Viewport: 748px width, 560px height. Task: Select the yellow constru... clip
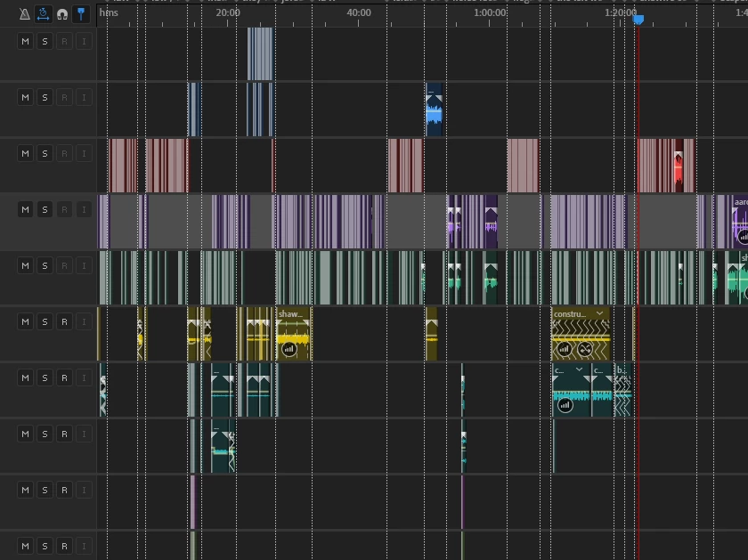[581, 334]
